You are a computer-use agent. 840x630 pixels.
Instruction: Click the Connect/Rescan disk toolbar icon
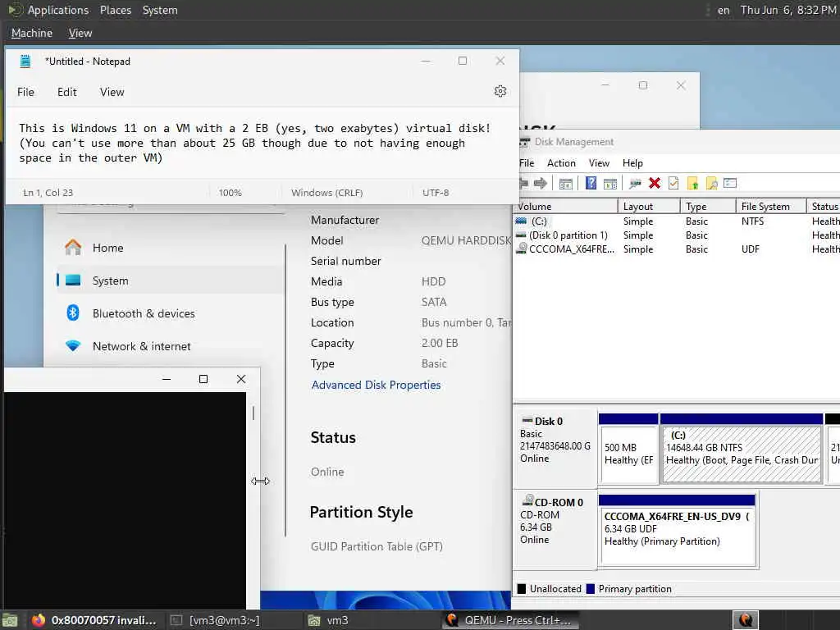tap(636, 183)
